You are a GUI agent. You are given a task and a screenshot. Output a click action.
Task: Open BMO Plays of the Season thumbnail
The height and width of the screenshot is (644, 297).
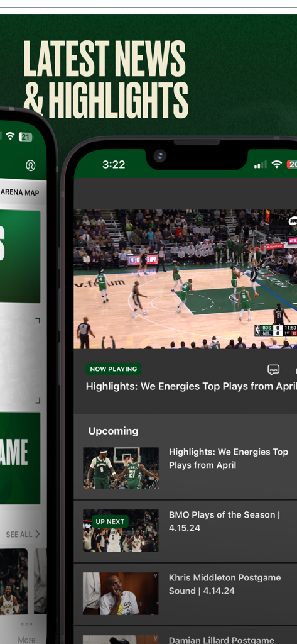click(x=121, y=531)
